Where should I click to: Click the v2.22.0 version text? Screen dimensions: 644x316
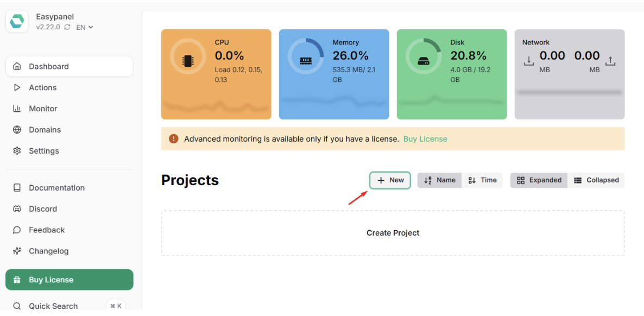click(x=48, y=27)
